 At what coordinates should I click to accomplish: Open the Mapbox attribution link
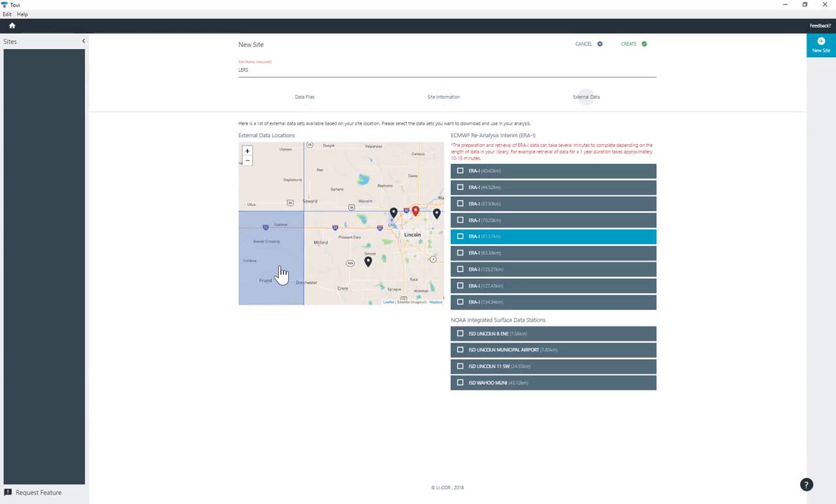pos(436,302)
